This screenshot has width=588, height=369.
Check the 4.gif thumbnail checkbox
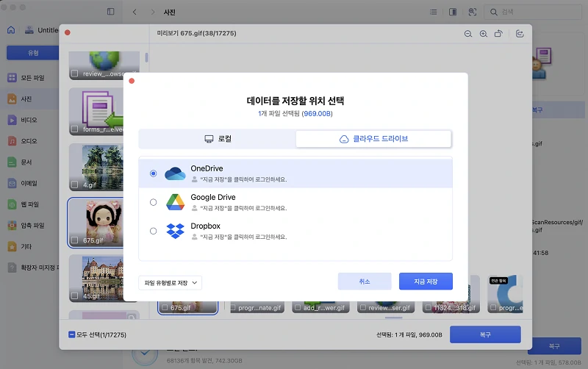[75, 184]
